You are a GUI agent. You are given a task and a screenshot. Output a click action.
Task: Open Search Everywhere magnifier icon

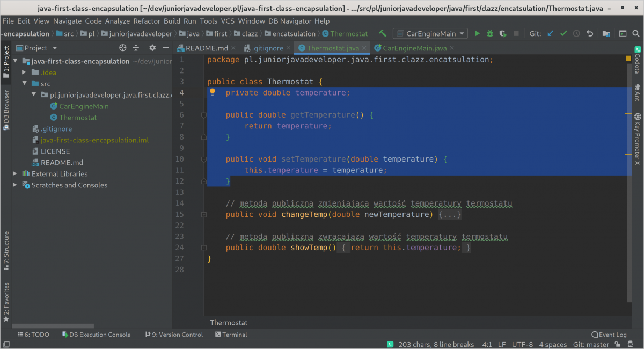pyautogui.click(x=637, y=33)
